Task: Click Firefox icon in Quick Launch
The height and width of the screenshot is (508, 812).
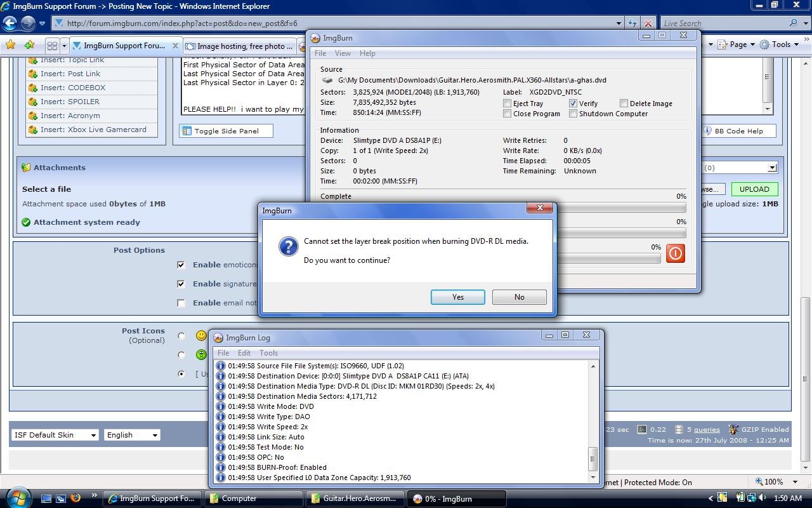Action: 75,498
